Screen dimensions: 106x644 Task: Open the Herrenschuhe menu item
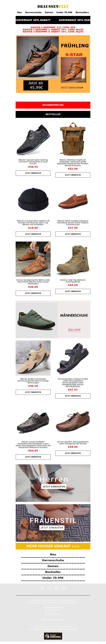(x=33, y=12)
